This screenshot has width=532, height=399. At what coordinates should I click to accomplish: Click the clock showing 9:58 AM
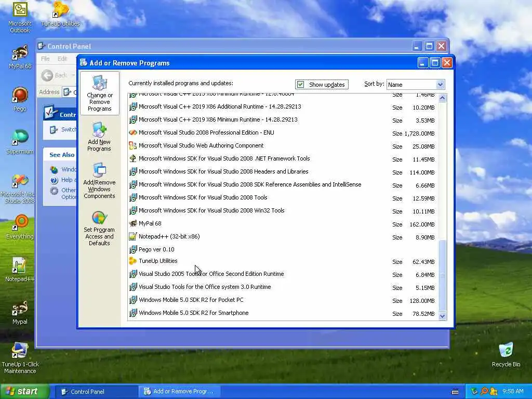pyautogui.click(x=513, y=392)
